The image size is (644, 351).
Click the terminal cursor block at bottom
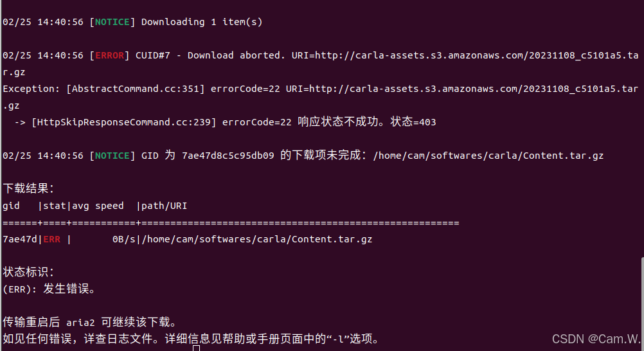click(x=196, y=348)
